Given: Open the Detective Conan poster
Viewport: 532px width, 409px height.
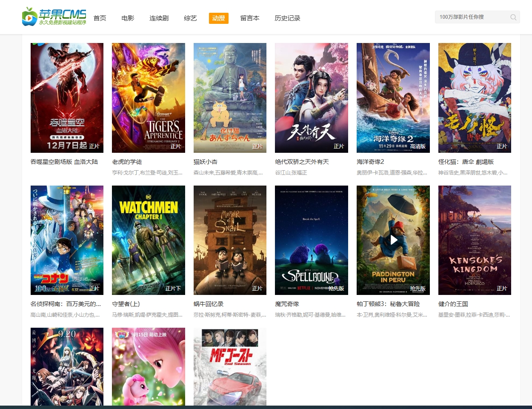Looking at the screenshot, I should click(67, 240).
